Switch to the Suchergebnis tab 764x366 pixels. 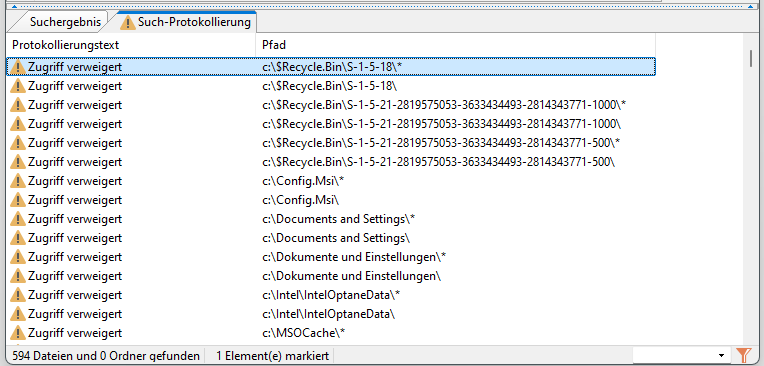(65, 22)
